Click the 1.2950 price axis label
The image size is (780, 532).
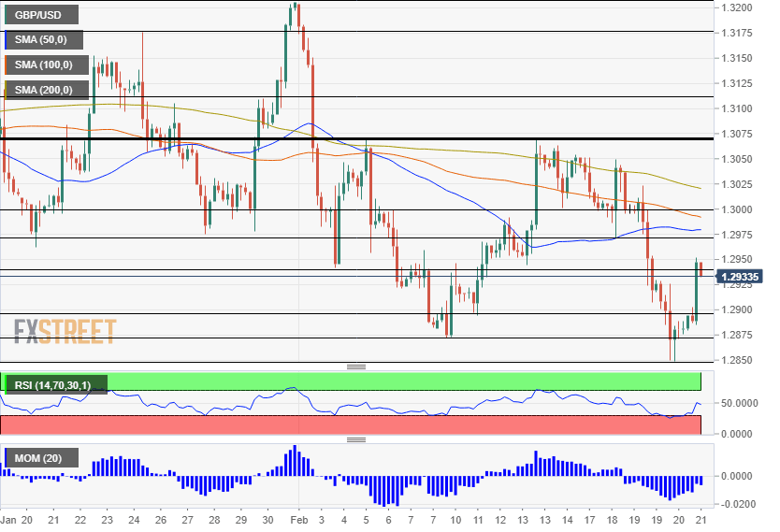pyautogui.click(x=737, y=260)
